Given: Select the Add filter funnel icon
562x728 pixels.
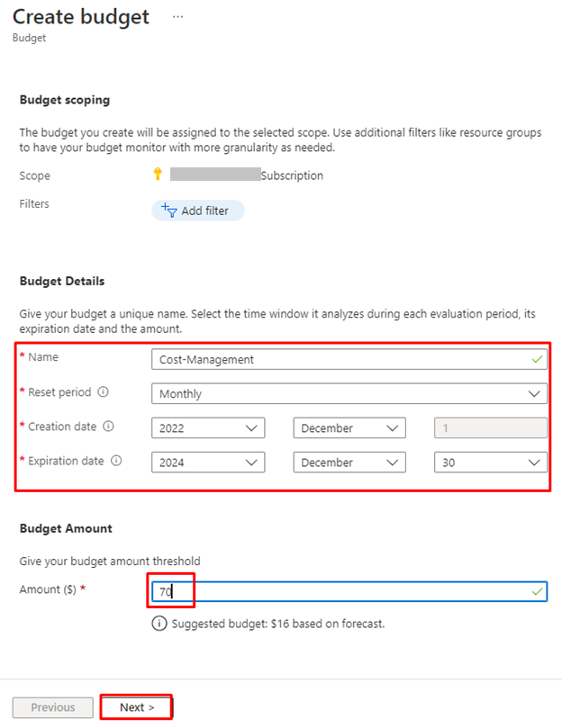Looking at the screenshot, I should tap(168, 210).
